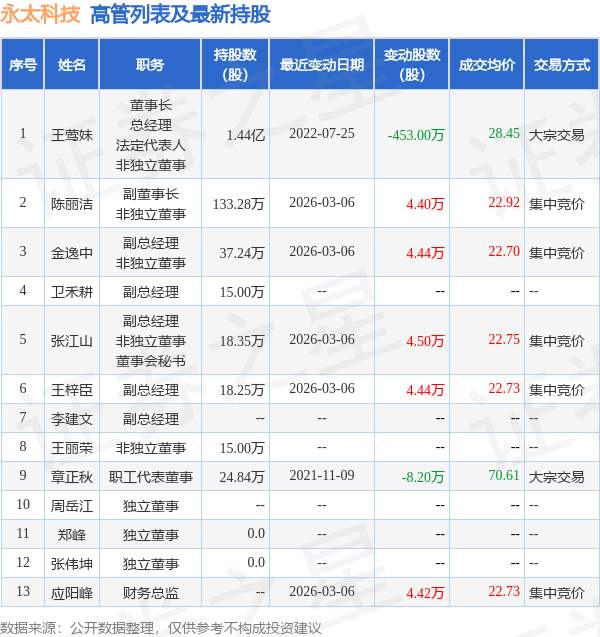This screenshot has width=600, height=637.
Task: Select the name 王丽荣
Action: pyautogui.click(x=71, y=448)
